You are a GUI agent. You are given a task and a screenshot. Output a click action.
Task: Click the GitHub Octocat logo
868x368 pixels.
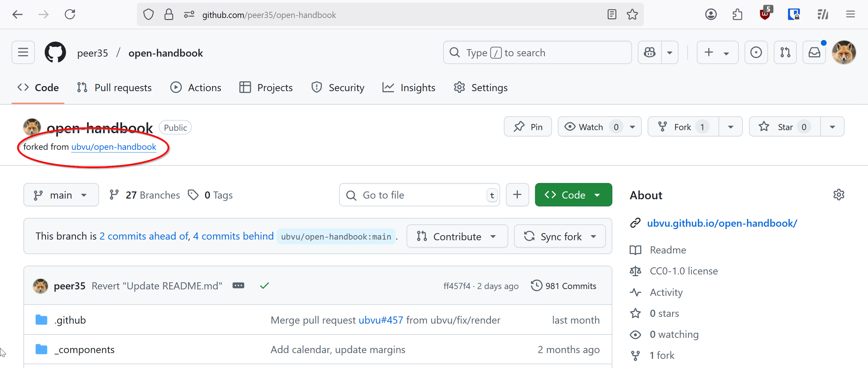tap(55, 53)
